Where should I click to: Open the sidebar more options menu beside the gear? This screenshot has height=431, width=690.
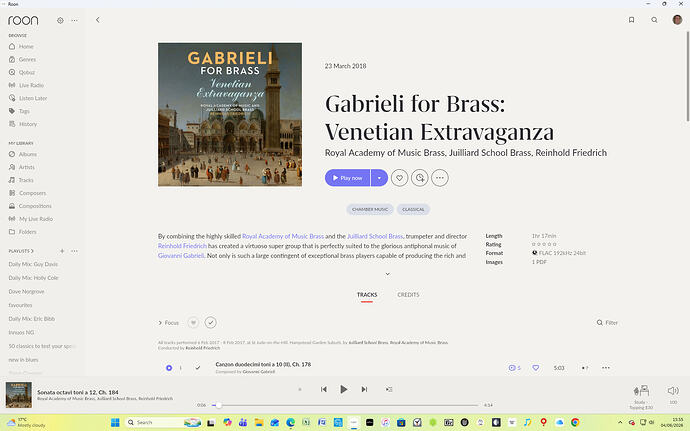click(74, 20)
